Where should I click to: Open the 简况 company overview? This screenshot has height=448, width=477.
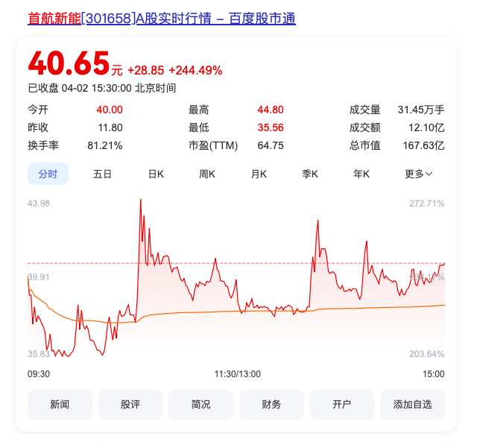pyautogui.click(x=200, y=405)
